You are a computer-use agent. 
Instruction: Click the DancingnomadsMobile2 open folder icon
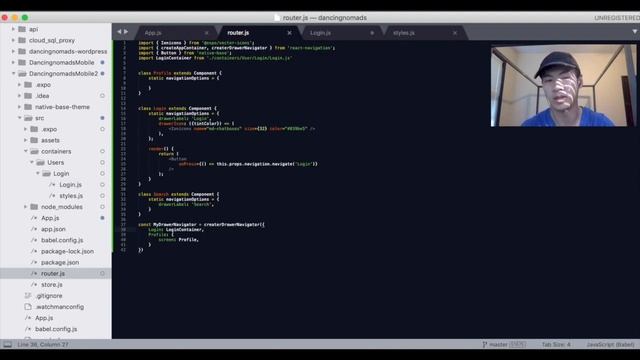[x=22, y=73]
